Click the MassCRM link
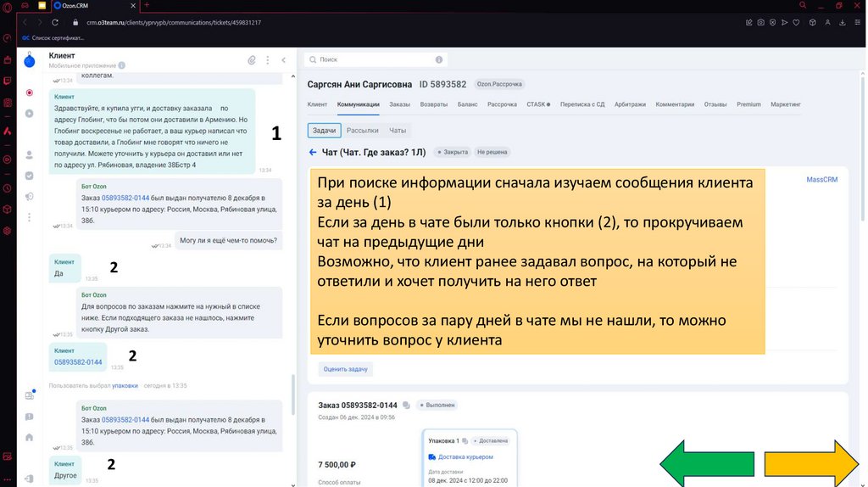The image size is (868, 487). click(x=822, y=180)
